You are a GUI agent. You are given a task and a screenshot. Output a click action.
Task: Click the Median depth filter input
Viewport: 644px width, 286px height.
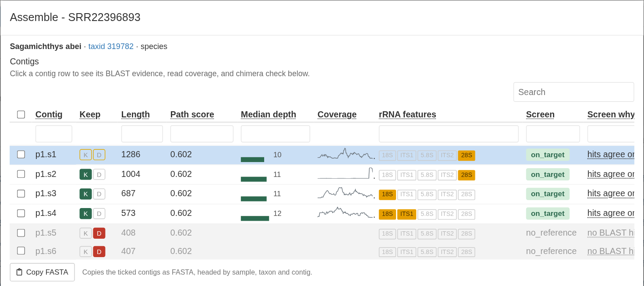coord(276,134)
